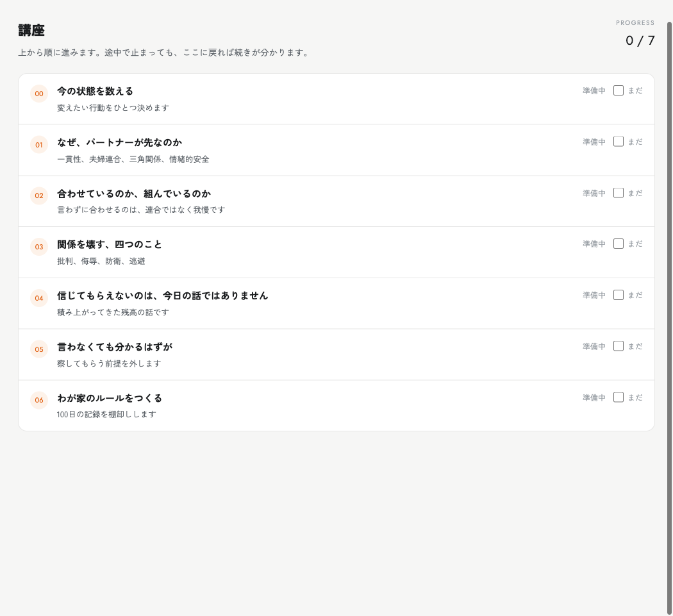Screen dimensions: 673x616
Task: Click 準備中 status in row 00
Action: pos(594,90)
